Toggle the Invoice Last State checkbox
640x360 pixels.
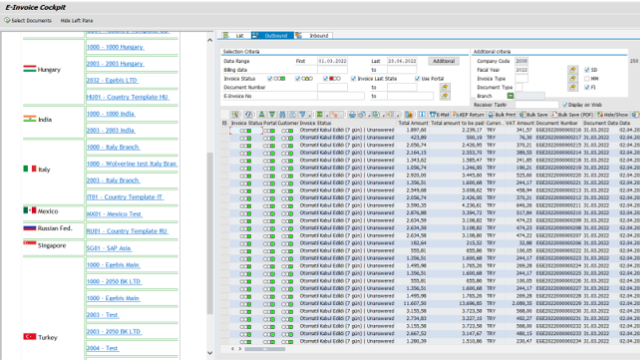coord(353,78)
